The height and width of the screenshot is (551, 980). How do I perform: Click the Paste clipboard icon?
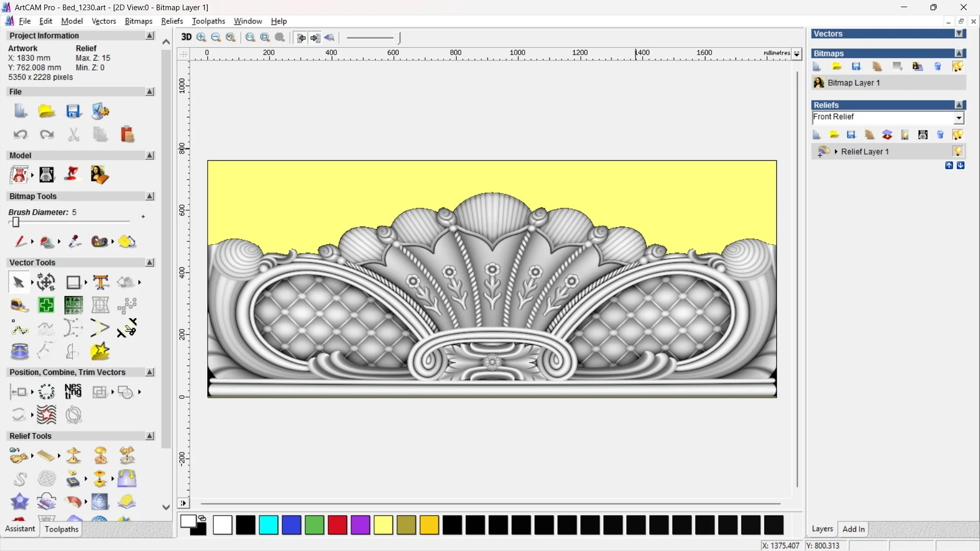point(127,135)
